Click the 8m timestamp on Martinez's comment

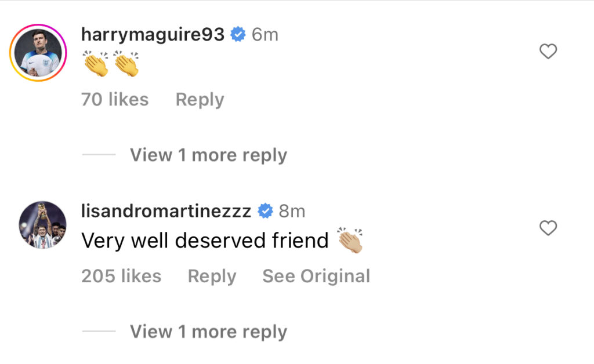(x=292, y=212)
